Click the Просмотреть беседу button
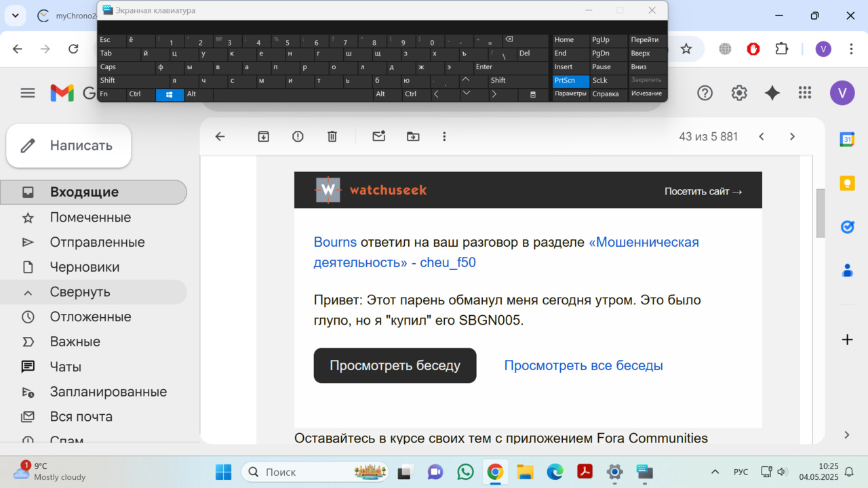The height and width of the screenshot is (488, 868). pos(395,365)
